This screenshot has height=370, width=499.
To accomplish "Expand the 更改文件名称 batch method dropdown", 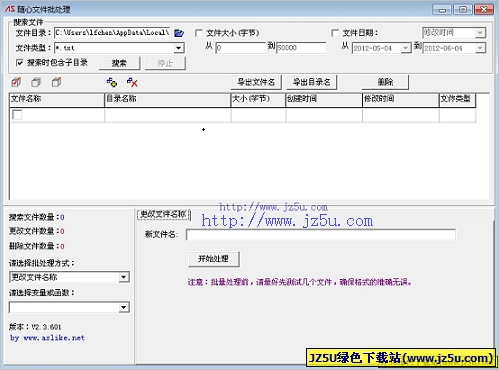I will pyautogui.click(x=124, y=277).
